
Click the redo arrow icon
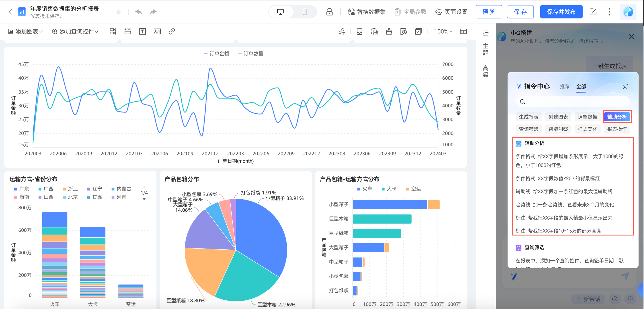[x=153, y=12]
